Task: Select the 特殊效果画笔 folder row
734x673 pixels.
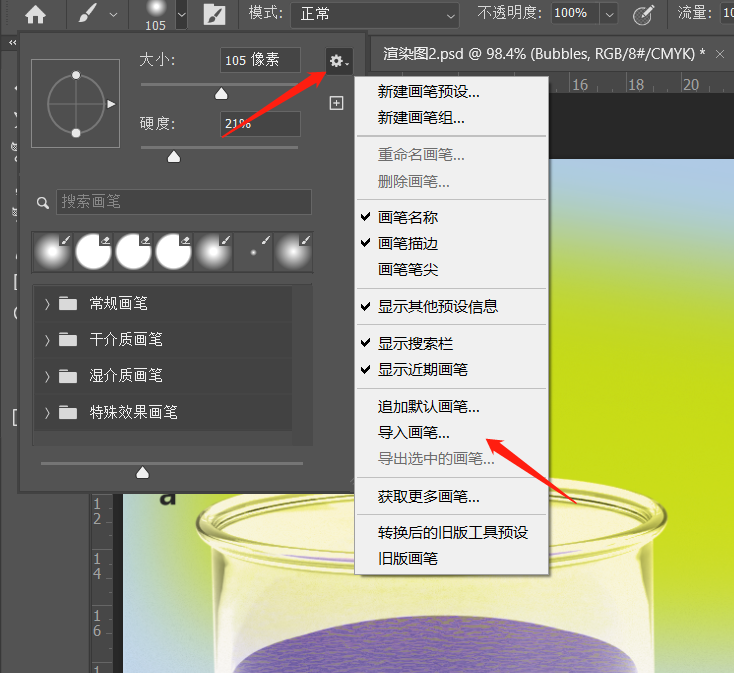Action: click(163, 412)
